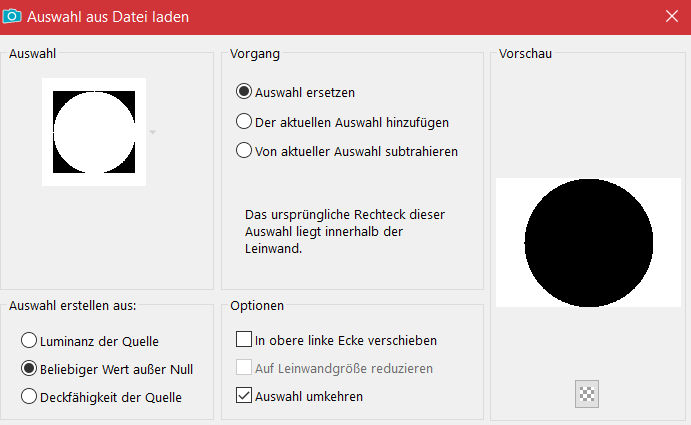Uncheck the Auswahl umkehren checkbox
Viewport: 691px width, 425px height.
[x=244, y=396]
